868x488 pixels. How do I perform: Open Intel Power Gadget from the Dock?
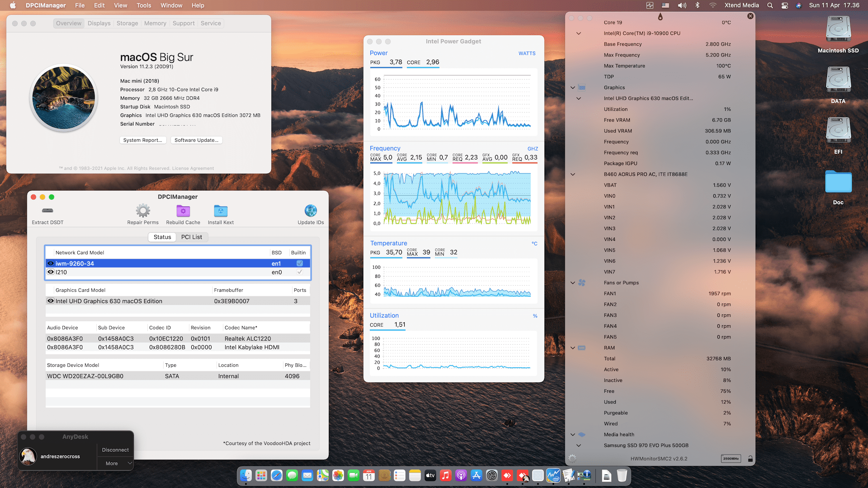click(553, 475)
